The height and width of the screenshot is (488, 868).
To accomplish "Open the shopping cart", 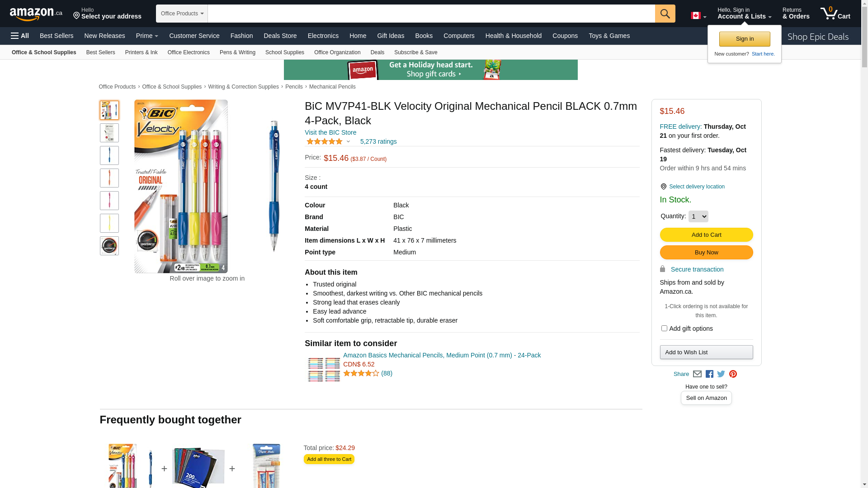I will click(x=835, y=14).
